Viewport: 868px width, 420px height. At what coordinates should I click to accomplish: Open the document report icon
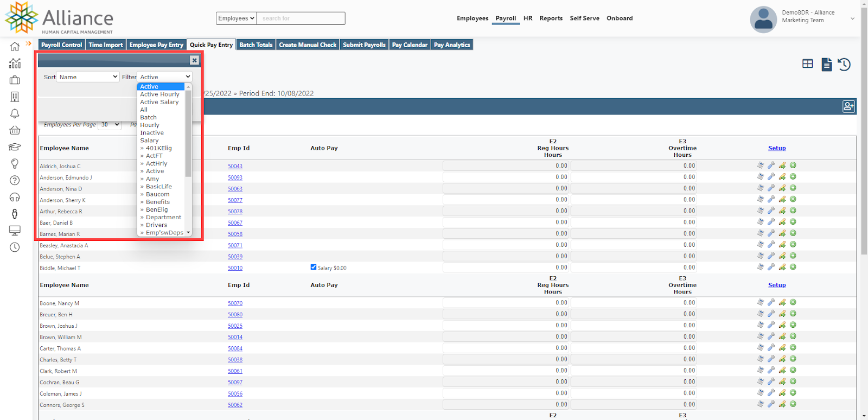tap(826, 65)
